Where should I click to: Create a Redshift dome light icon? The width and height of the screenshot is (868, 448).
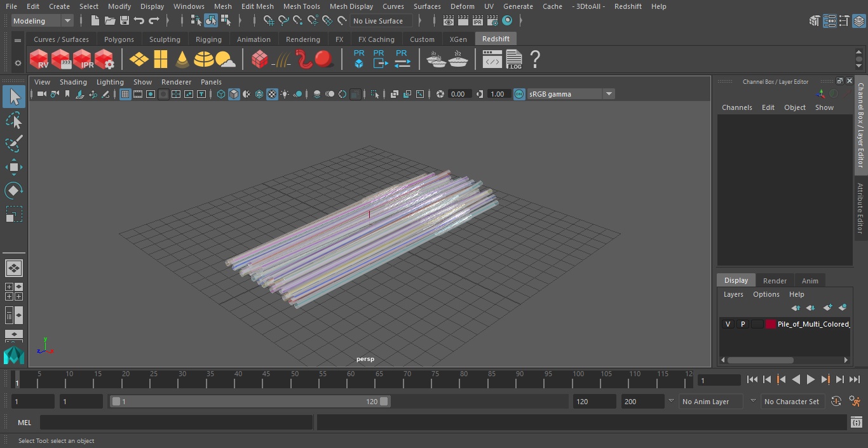204,60
